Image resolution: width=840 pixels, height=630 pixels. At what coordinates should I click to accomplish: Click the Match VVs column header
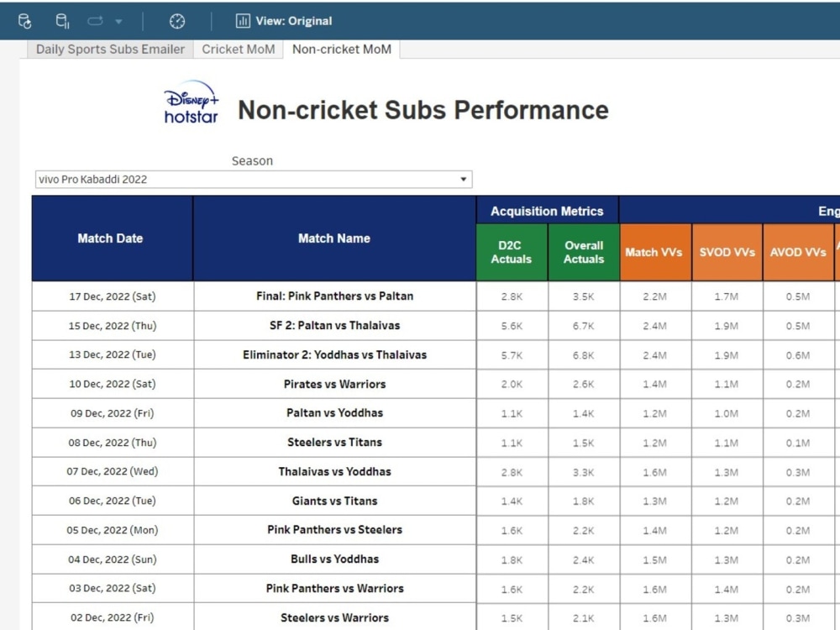(x=654, y=252)
